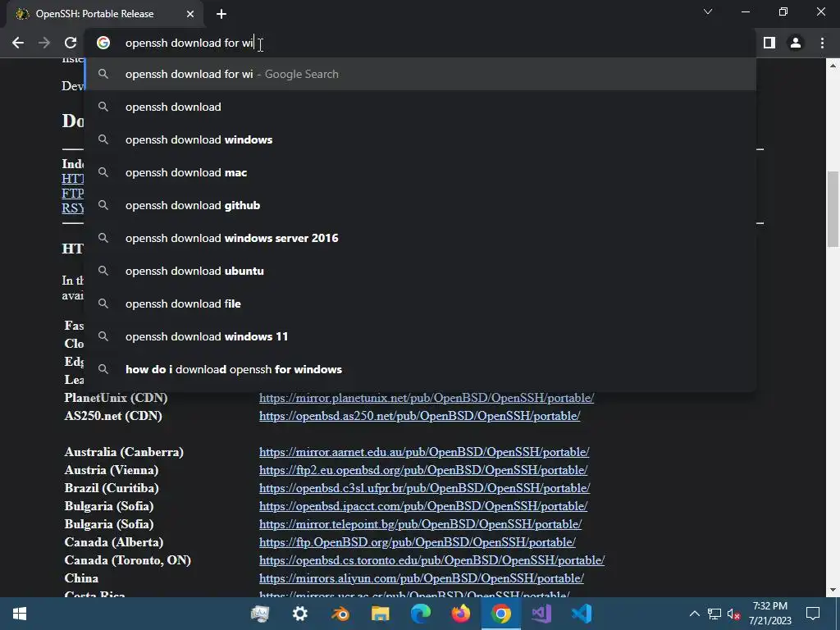Click the 'Brazil (Curitiba)' label
This screenshot has height=630, width=840.
coord(112,488)
